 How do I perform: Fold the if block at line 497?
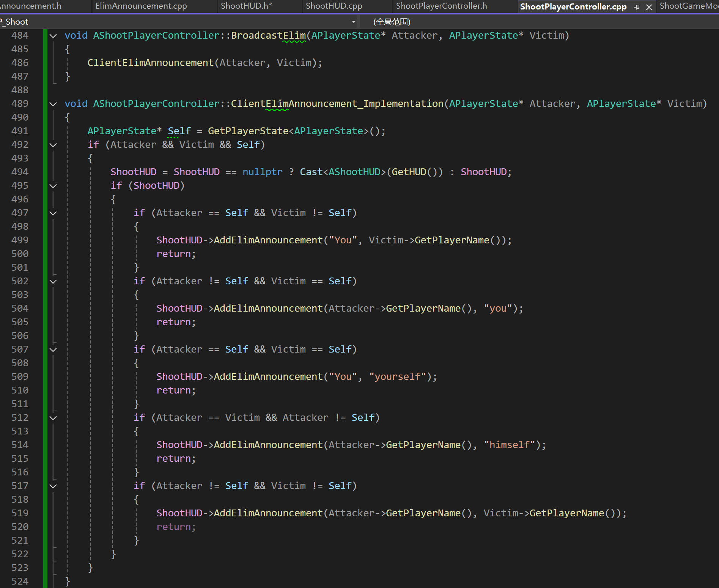pyautogui.click(x=53, y=213)
